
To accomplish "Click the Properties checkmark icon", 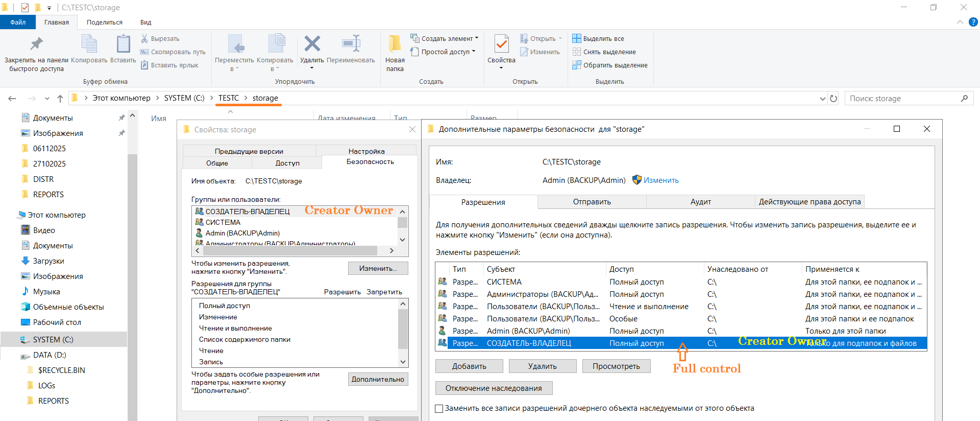I will point(501,44).
